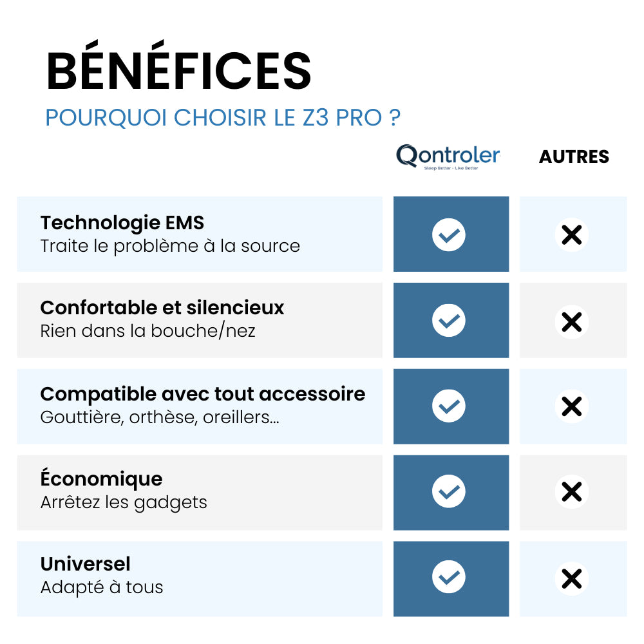Image resolution: width=644 pixels, height=644 pixels.
Task: Click the Qontroler logo
Action: [x=448, y=156]
